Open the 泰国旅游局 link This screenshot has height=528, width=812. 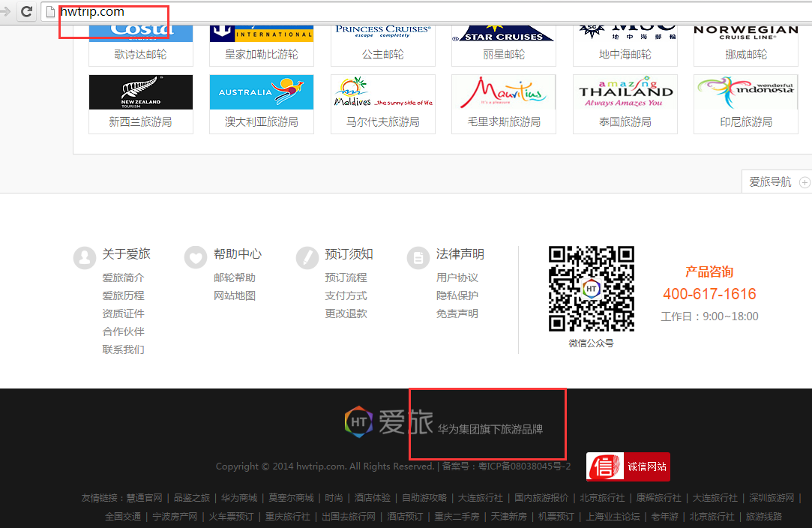(x=625, y=121)
